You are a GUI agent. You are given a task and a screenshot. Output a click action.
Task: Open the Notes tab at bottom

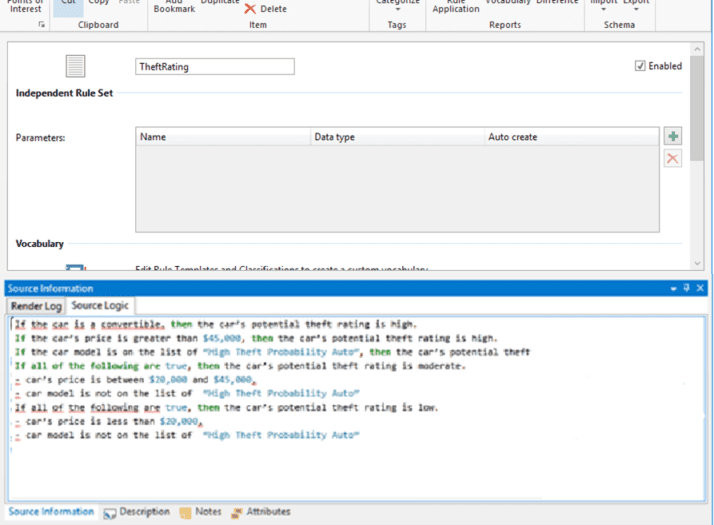pos(201,512)
